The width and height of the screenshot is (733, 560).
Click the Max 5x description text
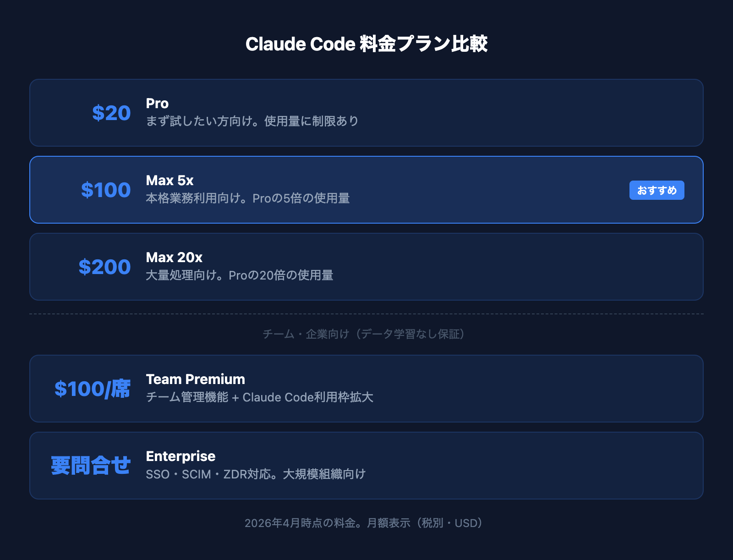pos(247,198)
